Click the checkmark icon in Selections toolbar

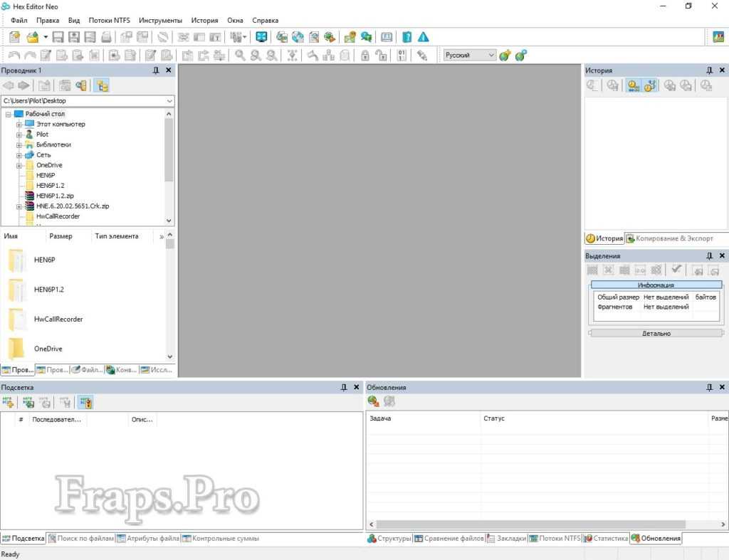[676, 269]
